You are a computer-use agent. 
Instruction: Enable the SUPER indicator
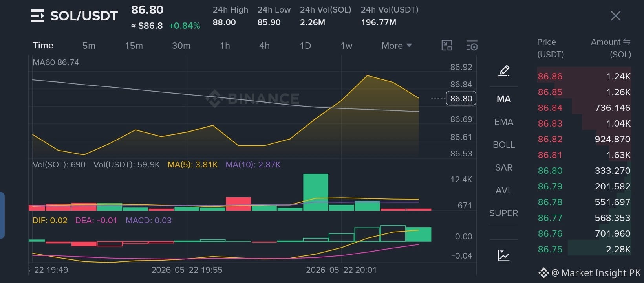click(x=504, y=213)
